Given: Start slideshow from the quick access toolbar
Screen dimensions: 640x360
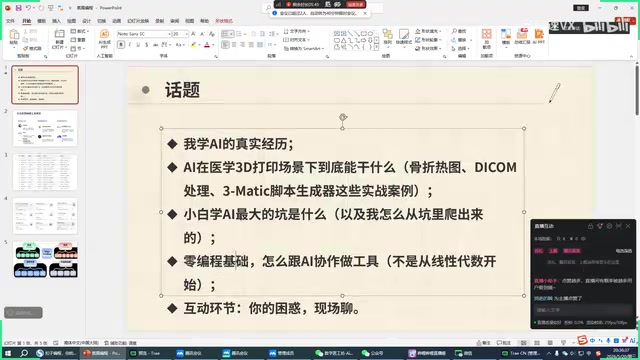Looking at the screenshot, I should (x=51, y=8).
